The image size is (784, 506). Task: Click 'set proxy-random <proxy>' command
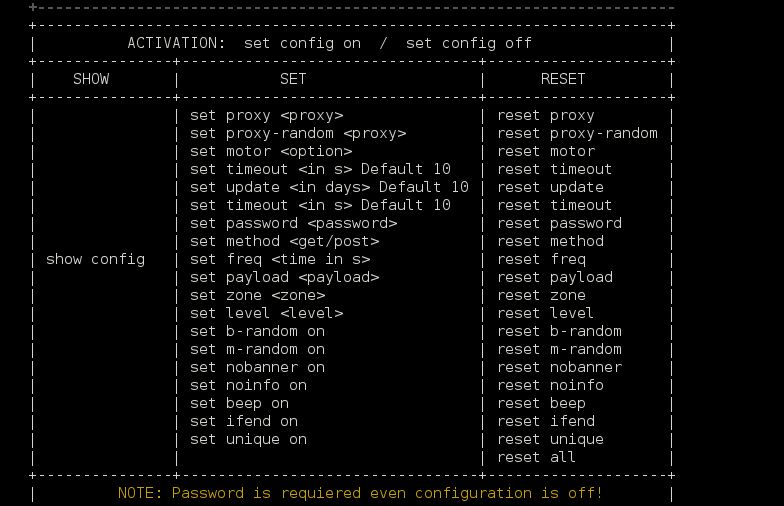[x=297, y=133]
